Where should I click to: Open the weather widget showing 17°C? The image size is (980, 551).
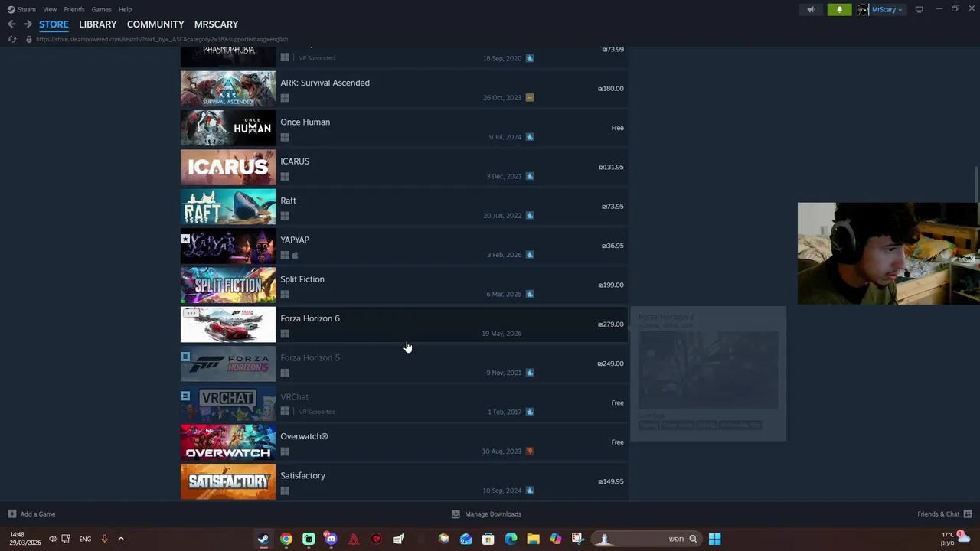pos(955,539)
